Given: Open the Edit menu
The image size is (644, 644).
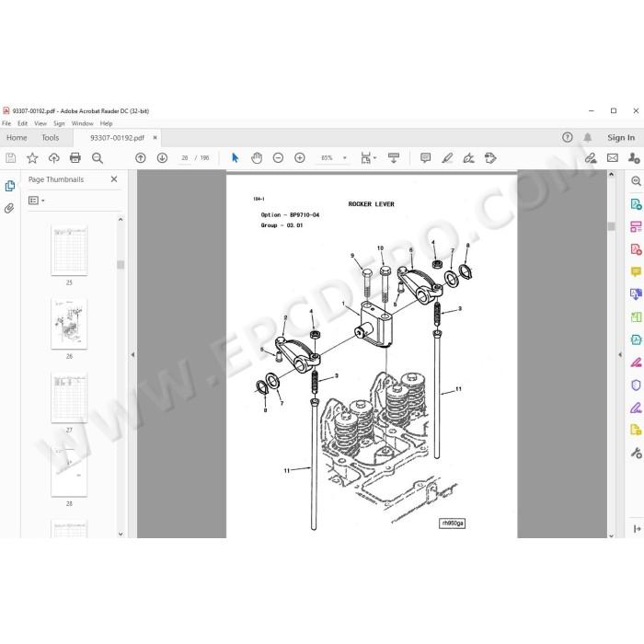Looking at the screenshot, I should [x=23, y=123].
